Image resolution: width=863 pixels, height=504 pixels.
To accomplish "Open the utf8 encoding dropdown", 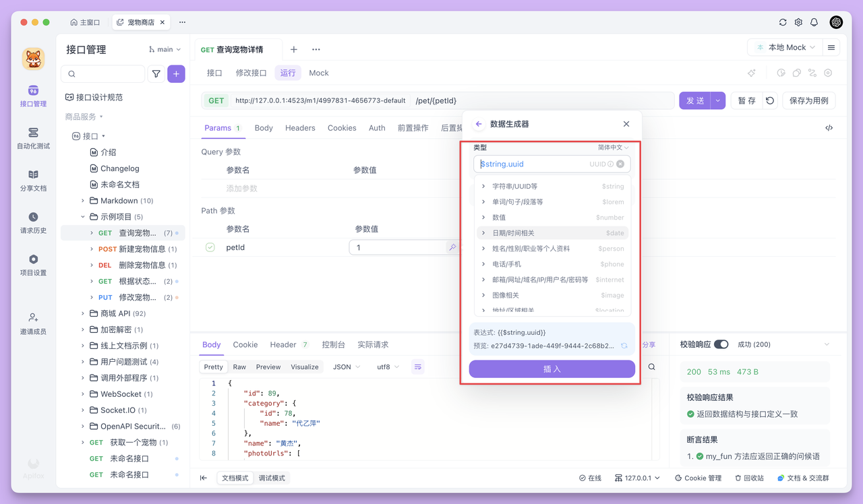I will point(388,367).
